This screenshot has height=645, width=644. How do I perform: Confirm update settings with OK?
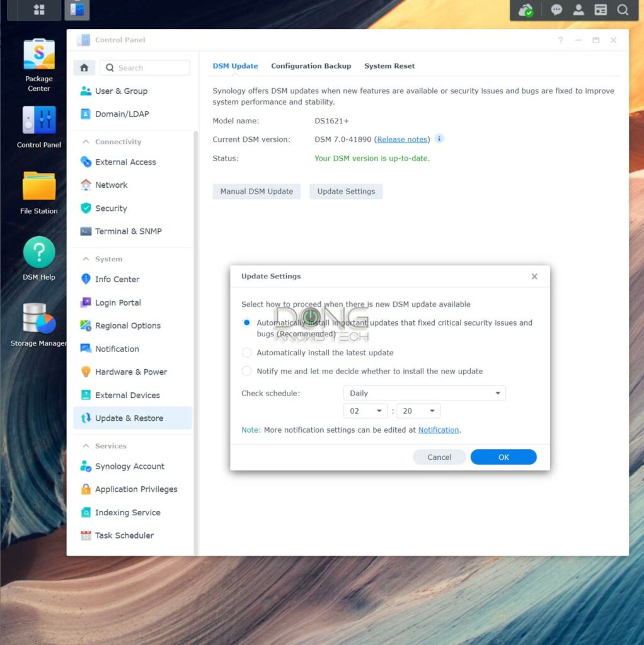tap(503, 457)
